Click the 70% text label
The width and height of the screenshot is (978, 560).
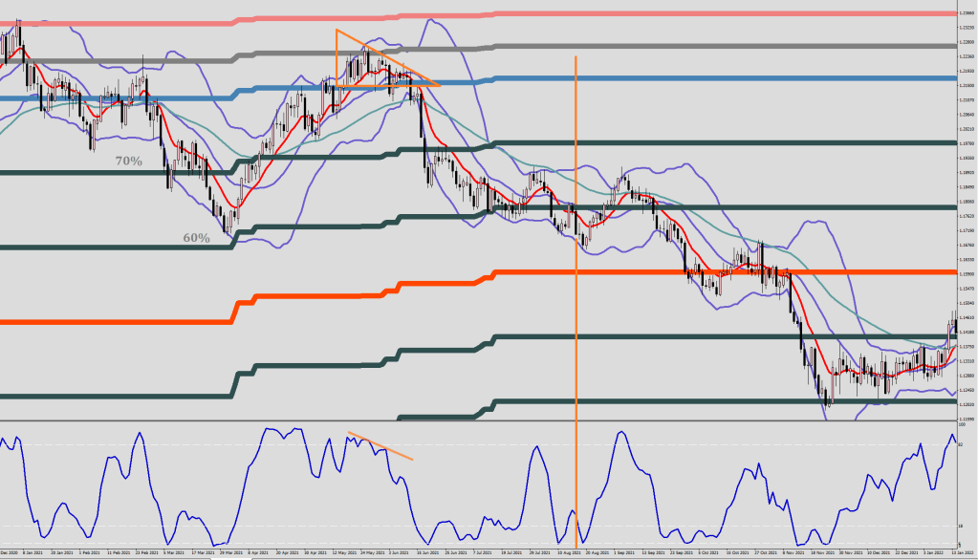(128, 162)
